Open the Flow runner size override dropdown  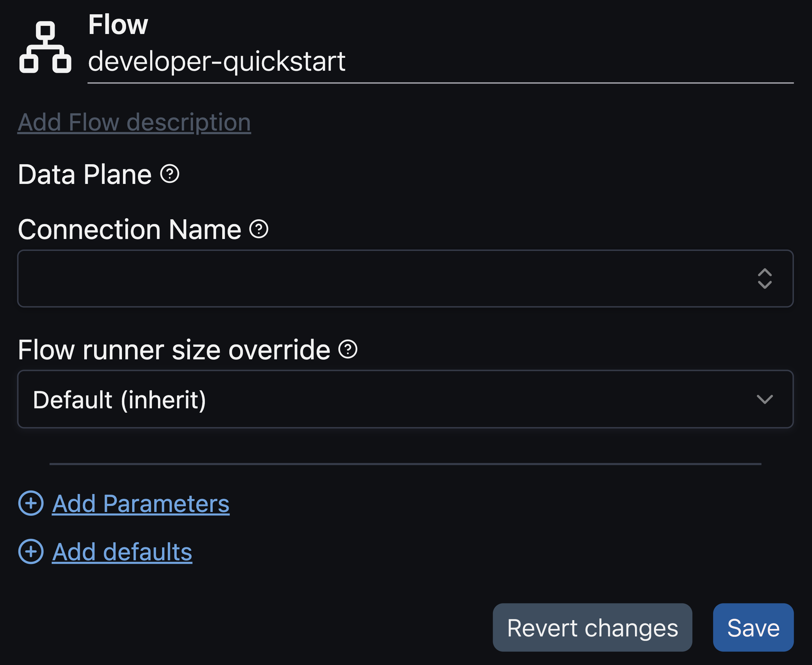tap(405, 399)
